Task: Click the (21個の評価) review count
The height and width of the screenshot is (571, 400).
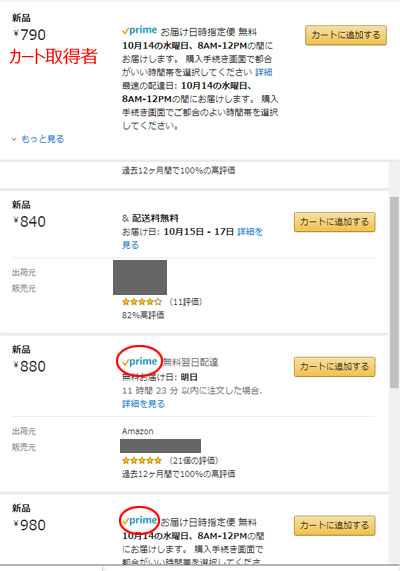Action: coord(193,460)
